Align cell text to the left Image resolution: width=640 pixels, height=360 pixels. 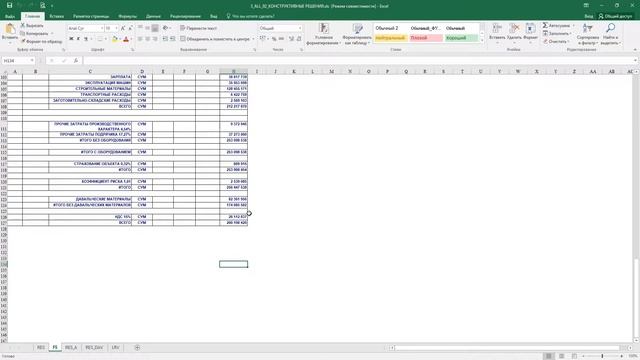point(140,39)
